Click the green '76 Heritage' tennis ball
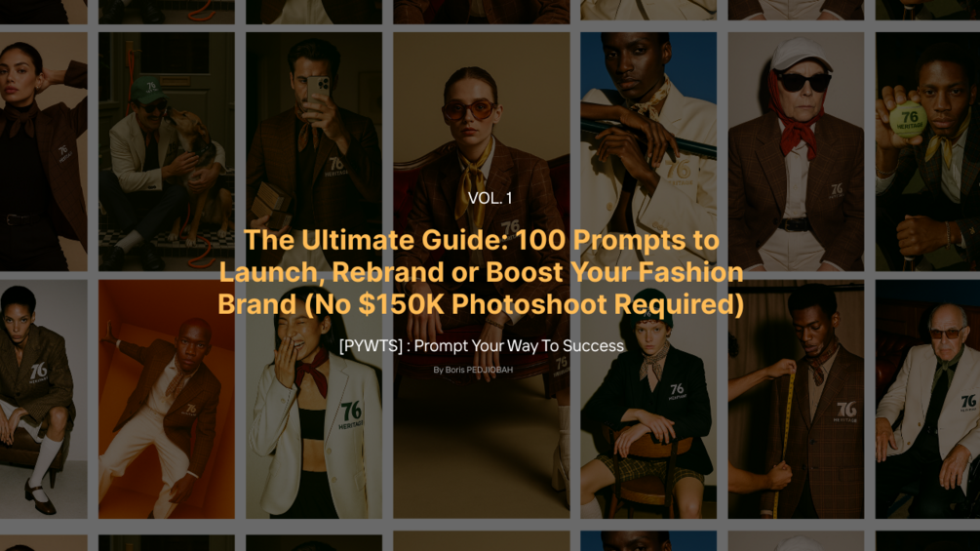 908,119
